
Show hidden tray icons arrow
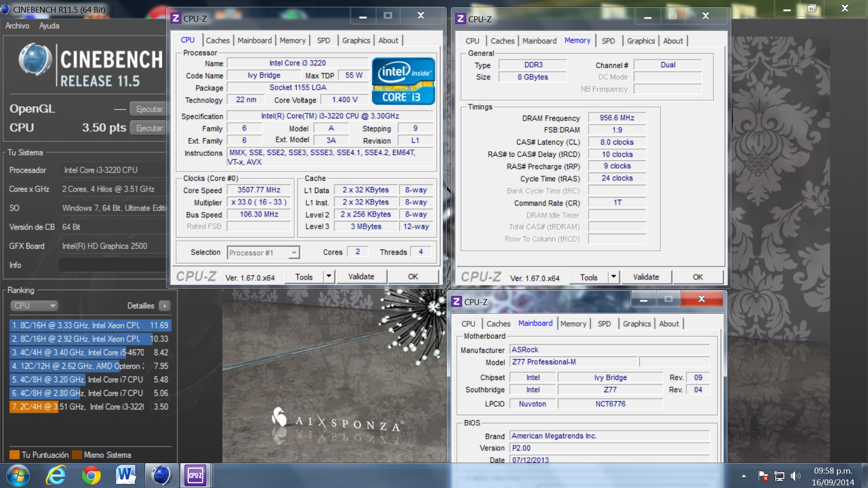pos(744,476)
